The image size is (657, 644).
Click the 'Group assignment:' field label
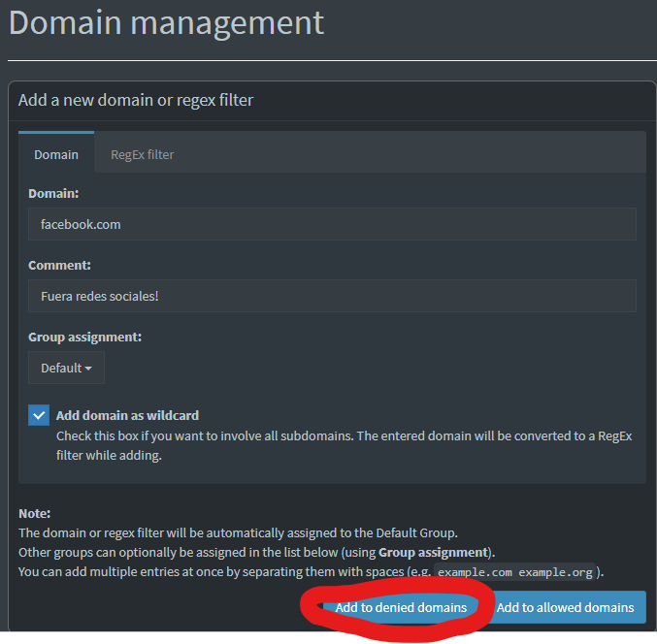click(x=85, y=337)
